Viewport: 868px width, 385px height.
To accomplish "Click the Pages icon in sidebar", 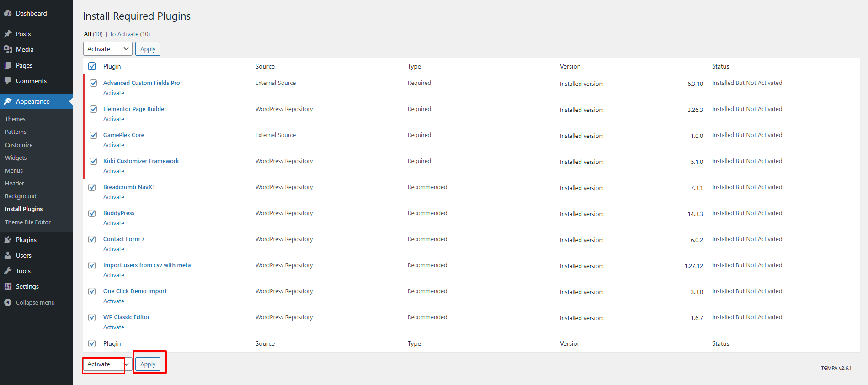I will click(8, 65).
